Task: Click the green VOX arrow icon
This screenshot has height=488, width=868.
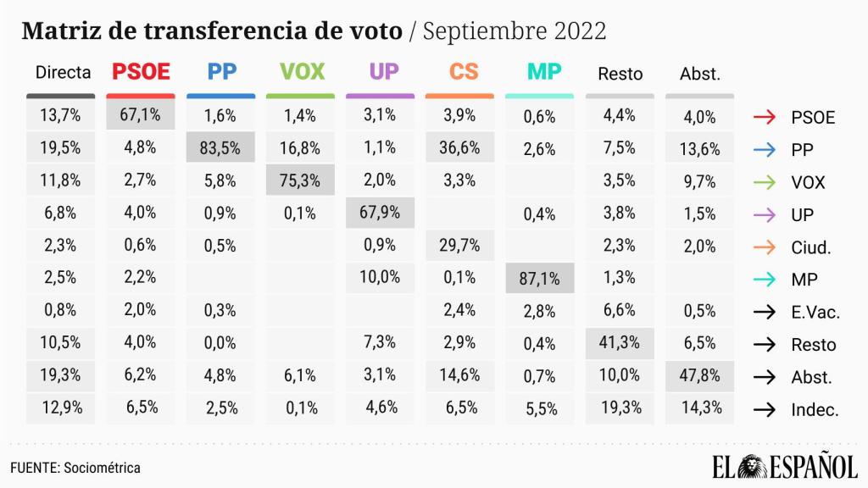Action: point(765,182)
